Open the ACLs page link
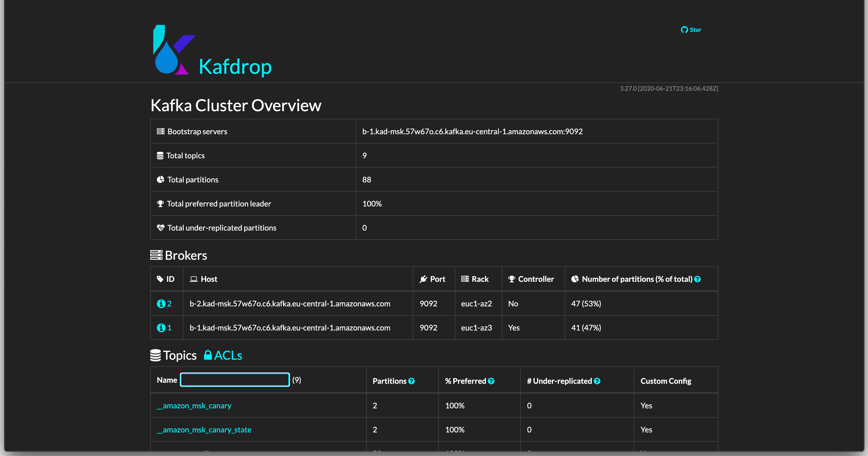The image size is (868, 456). click(x=228, y=355)
